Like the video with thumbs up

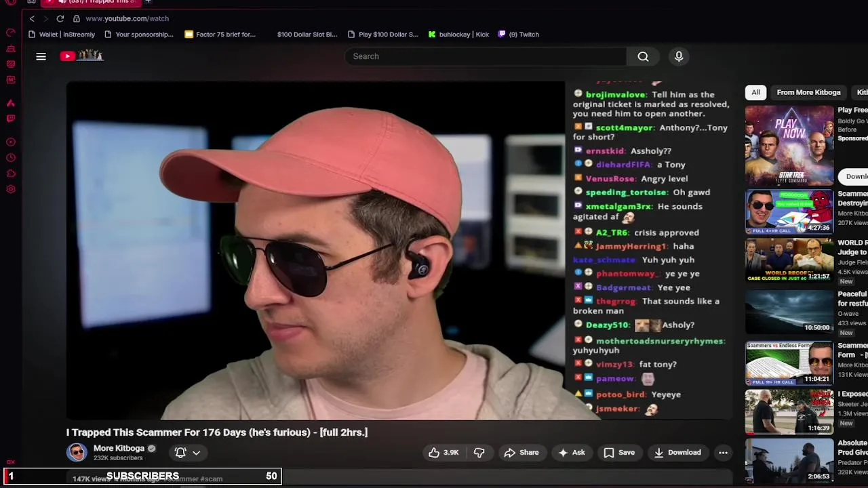point(443,452)
